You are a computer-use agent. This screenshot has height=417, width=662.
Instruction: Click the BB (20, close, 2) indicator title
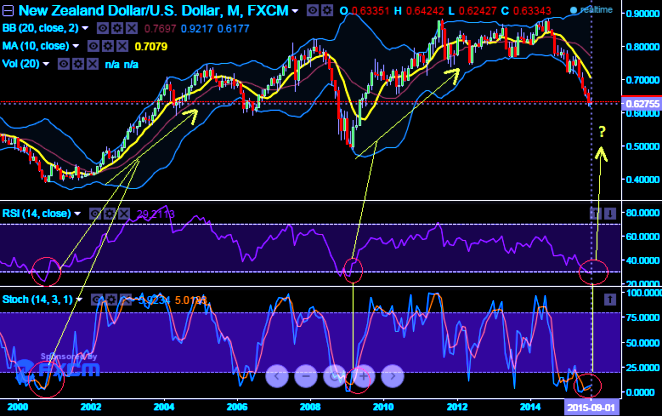tap(41, 28)
